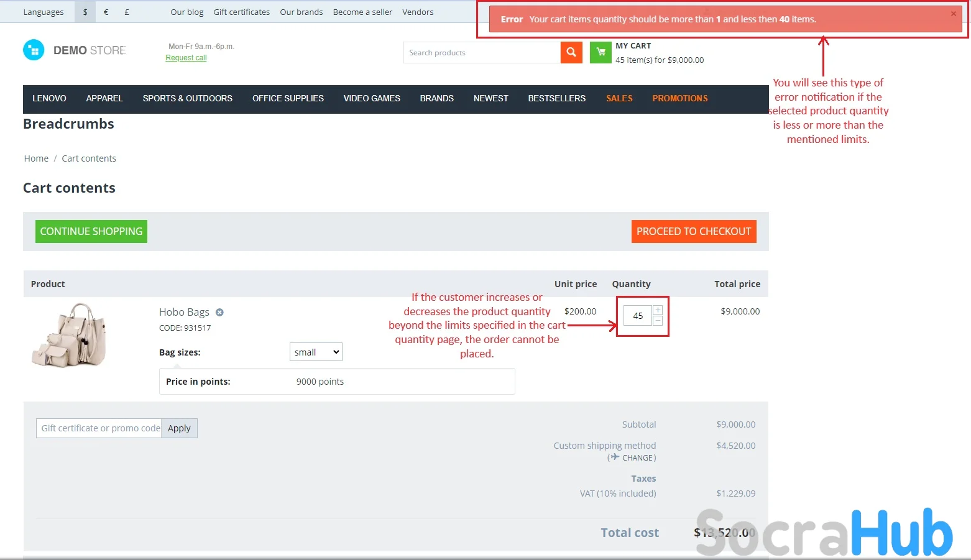This screenshot has height=560, width=971.
Task: Switch currency to euro
Action: coord(106,12)
